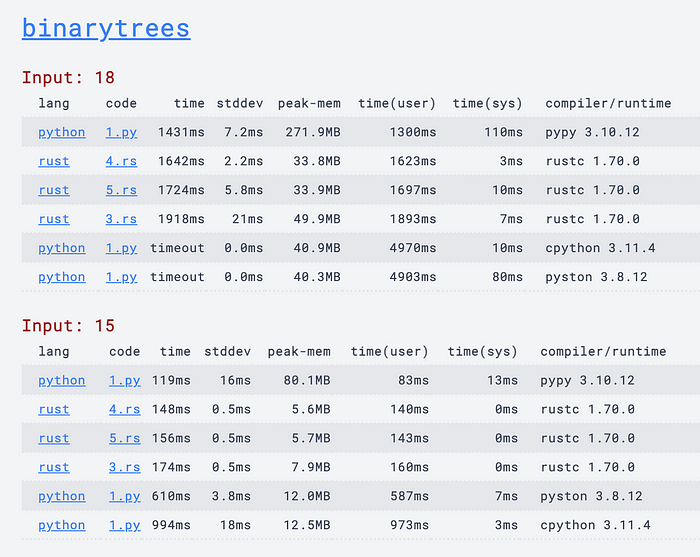Open rust link in 156ms row
This screenshot has width=700, height=557.
click(x=54, y=438)
